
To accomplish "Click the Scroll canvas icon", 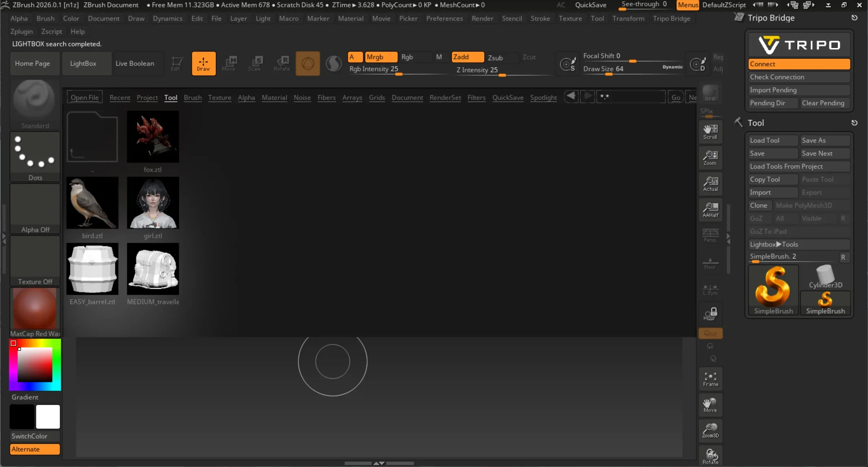I will point(710,131).
